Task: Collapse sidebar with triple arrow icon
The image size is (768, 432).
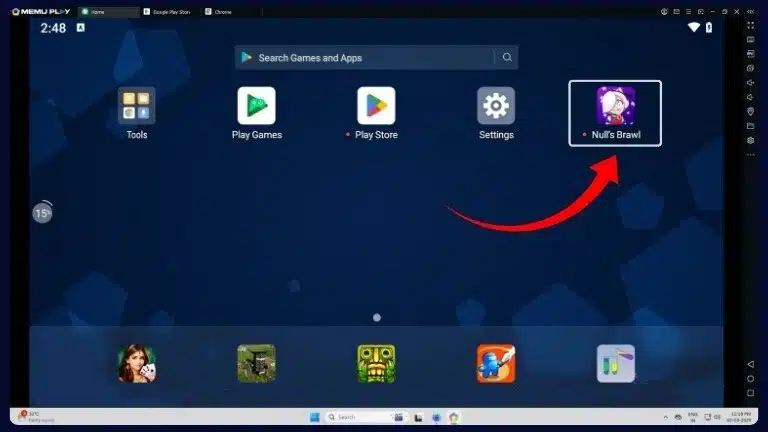Action: click(750, 12)
